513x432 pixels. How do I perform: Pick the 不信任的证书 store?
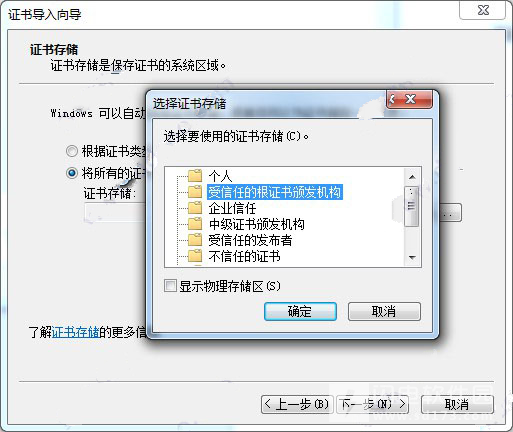[x=244, y=256]
